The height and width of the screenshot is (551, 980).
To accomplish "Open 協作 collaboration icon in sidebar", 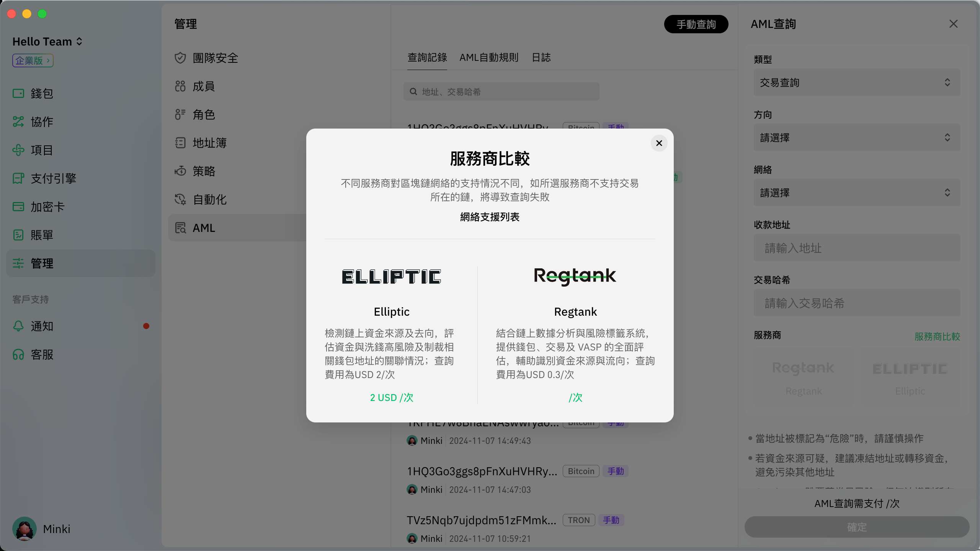I will pos(18,122).
